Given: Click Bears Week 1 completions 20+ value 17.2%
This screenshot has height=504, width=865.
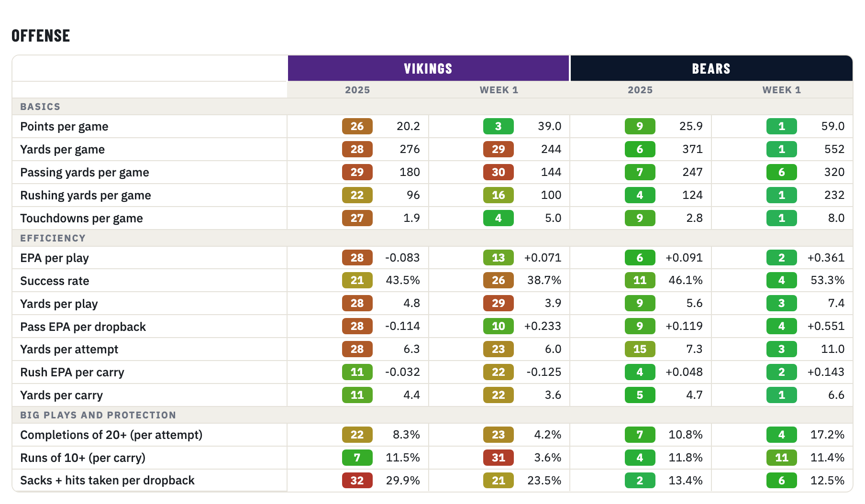Looking at the screenshot, I should coord(827,435).
